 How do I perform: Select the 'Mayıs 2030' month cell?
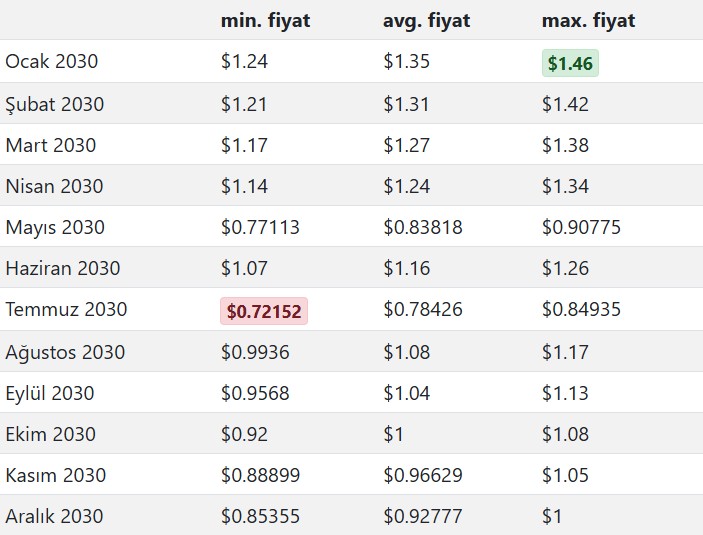(x=55, y=227)
